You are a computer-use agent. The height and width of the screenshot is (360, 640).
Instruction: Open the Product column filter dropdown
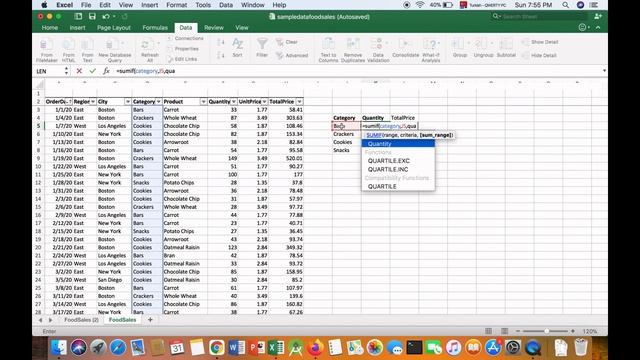tap(203, 102)
